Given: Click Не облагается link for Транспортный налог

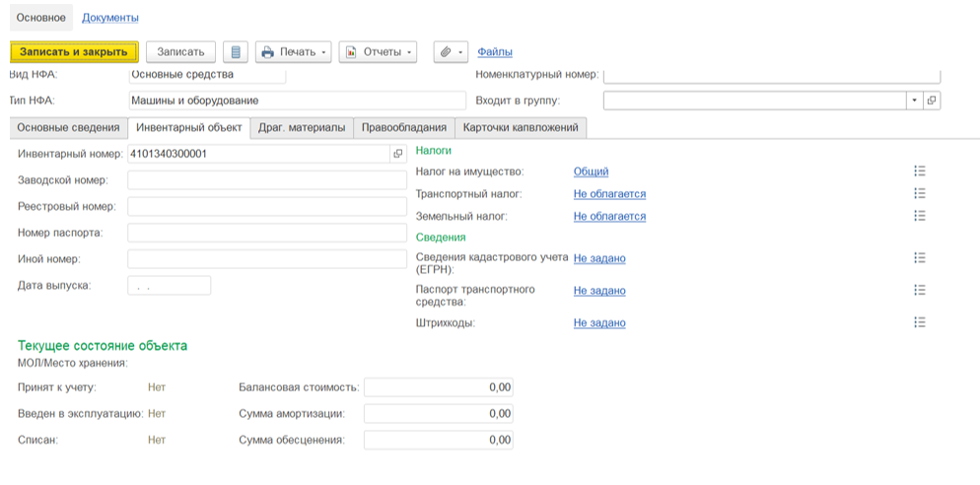Looking at the screenshot, I should tap(610, 194).
